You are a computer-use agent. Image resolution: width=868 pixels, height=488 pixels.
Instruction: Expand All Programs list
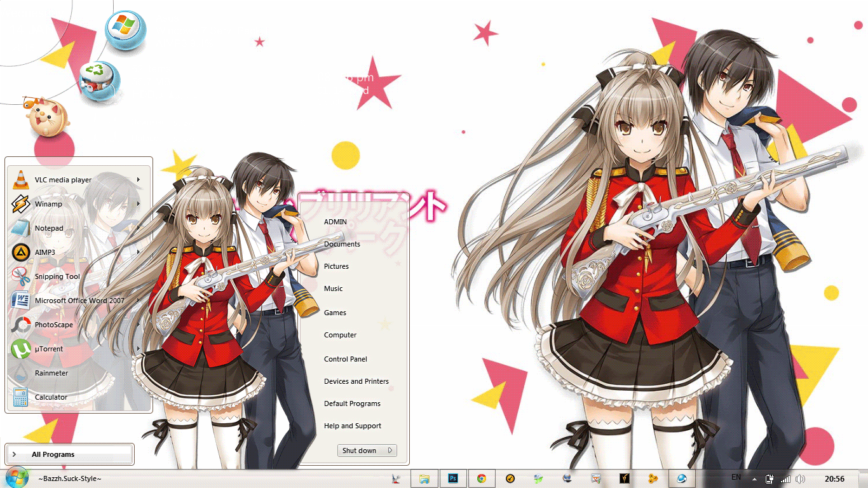tap(70, 454)
